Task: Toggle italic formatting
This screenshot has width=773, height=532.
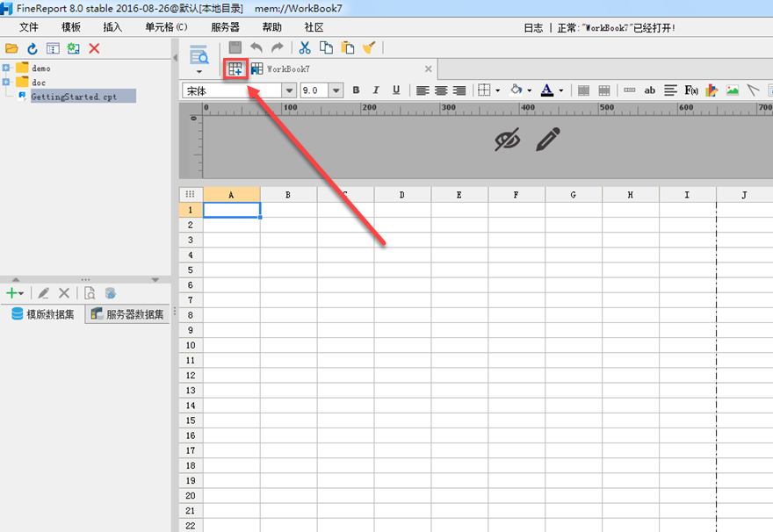Action: pos(376,90)
